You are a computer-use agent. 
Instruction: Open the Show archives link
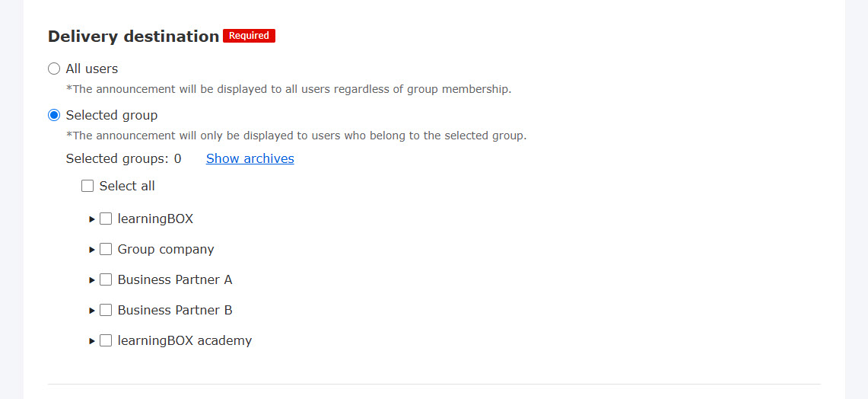click(x=250, y=158)
